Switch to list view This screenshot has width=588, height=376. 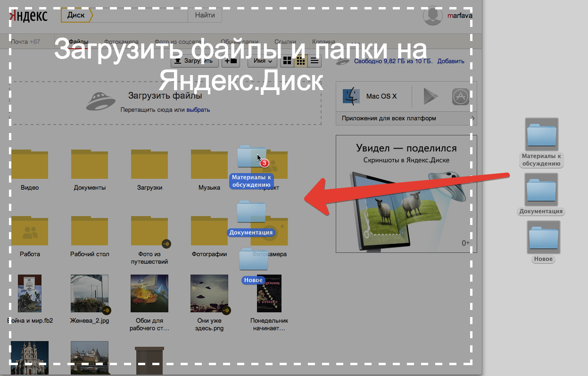click(x=314, y=61)
